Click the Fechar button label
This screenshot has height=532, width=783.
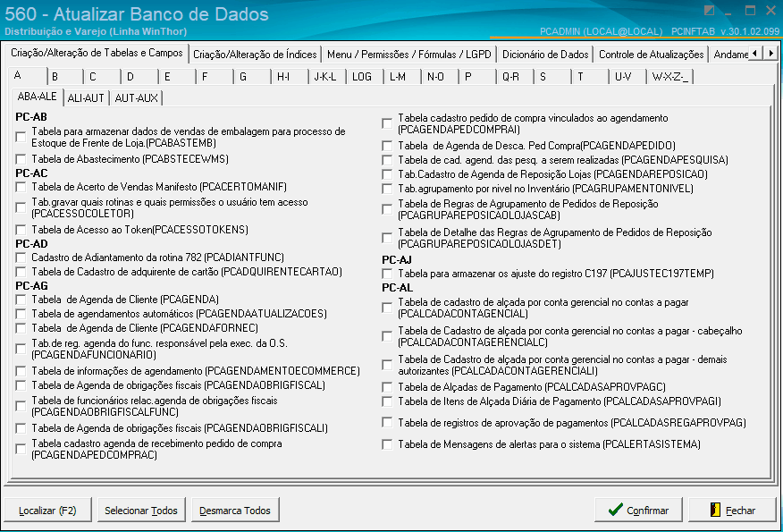tap(740, 511)
